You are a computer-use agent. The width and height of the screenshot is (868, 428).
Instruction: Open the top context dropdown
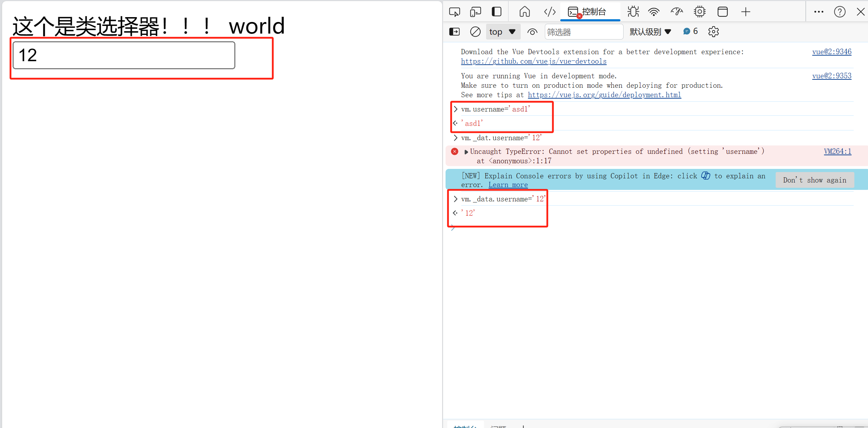pyautogui.click(x=503, y=32)
